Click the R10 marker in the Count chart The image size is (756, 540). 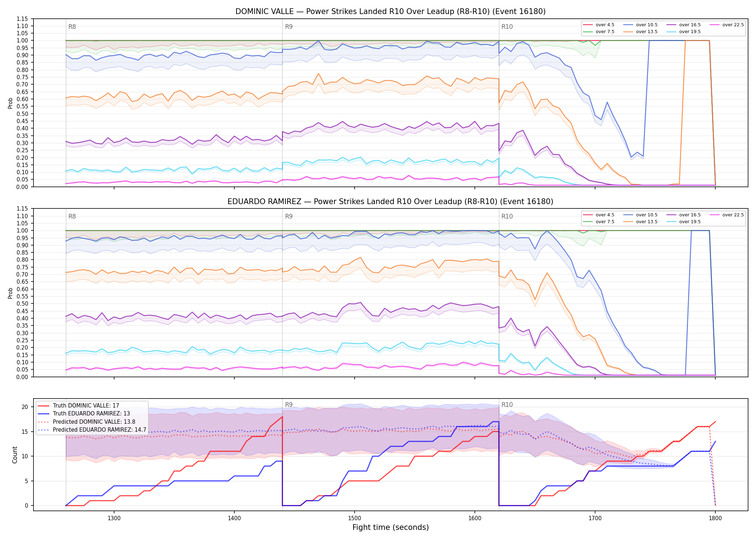(x=507, y=405)
